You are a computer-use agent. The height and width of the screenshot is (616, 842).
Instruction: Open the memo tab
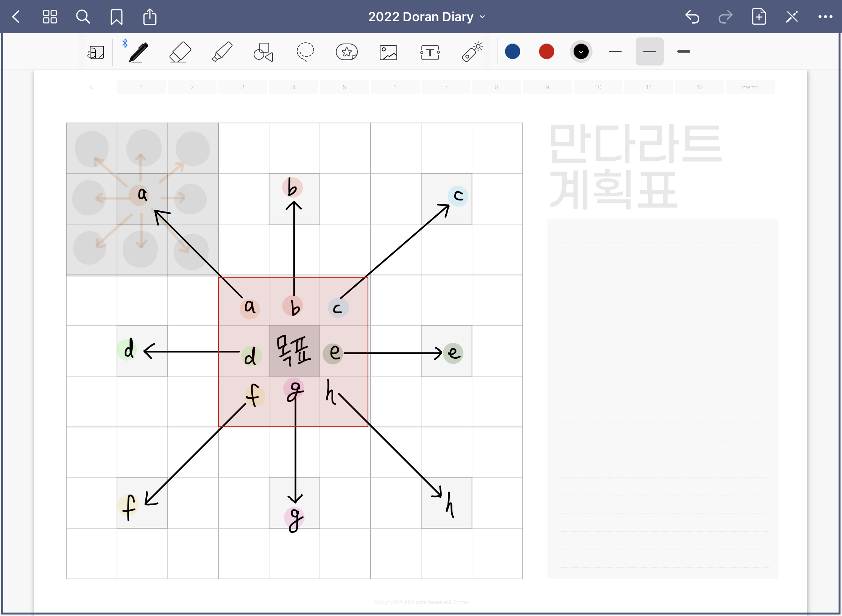pyautogui.click(x=750, y=87)
